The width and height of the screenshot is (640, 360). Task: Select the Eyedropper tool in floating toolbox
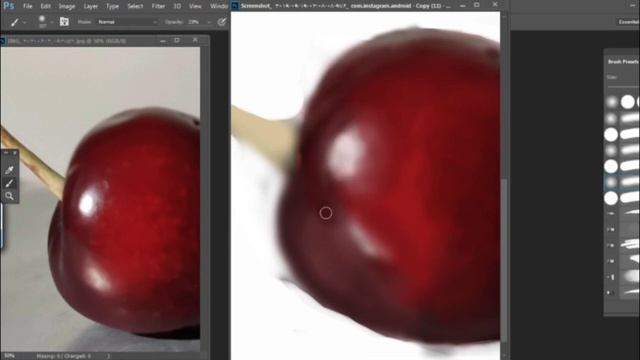click(x=9, y=170)
